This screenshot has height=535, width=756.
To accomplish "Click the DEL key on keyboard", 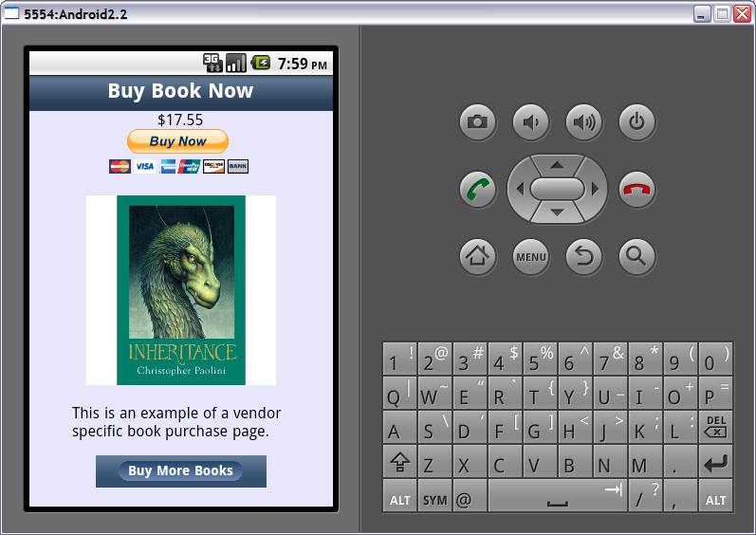I will pos(715,428).
